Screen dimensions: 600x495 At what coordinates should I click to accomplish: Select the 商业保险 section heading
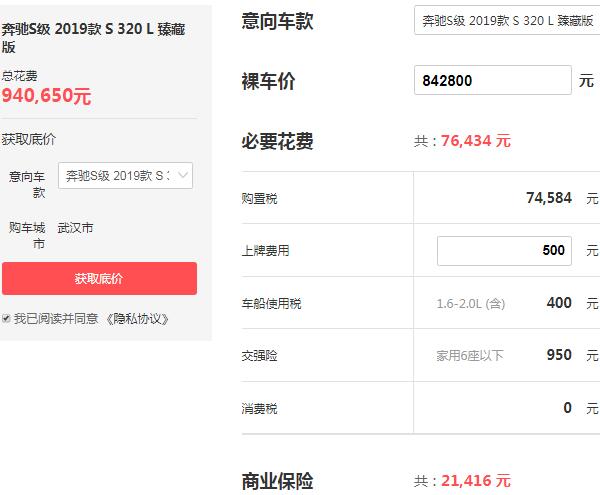(277, 480)
